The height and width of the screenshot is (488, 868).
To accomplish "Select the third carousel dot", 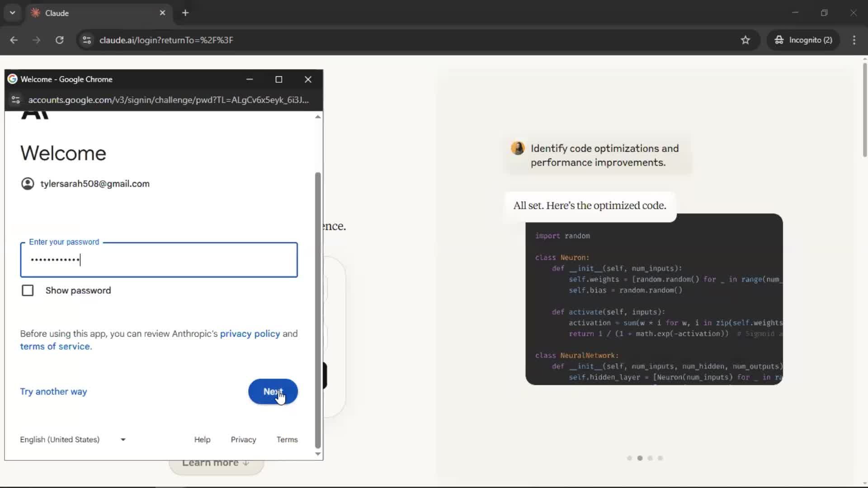I will (x=650, y=458).
